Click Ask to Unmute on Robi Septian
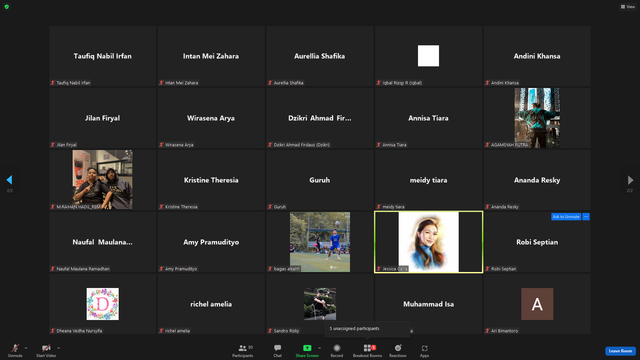Image resolution: width=640 pixels, height=360 pixels. click(566, 217)
